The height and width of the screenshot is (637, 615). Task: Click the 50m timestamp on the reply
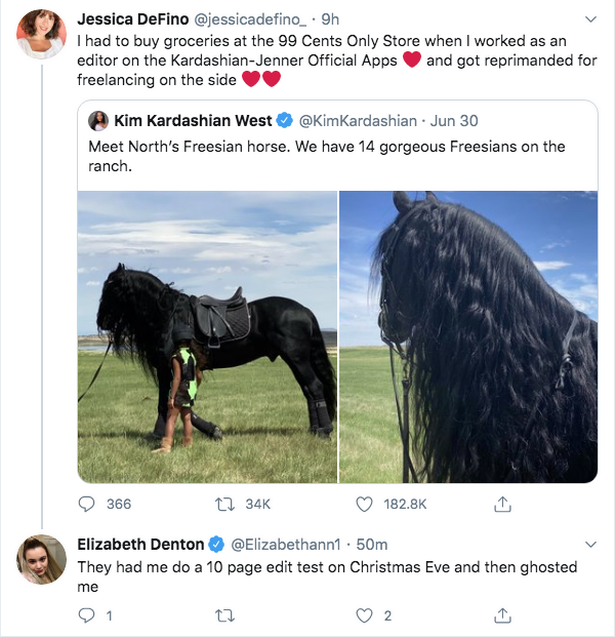point(373,544)
